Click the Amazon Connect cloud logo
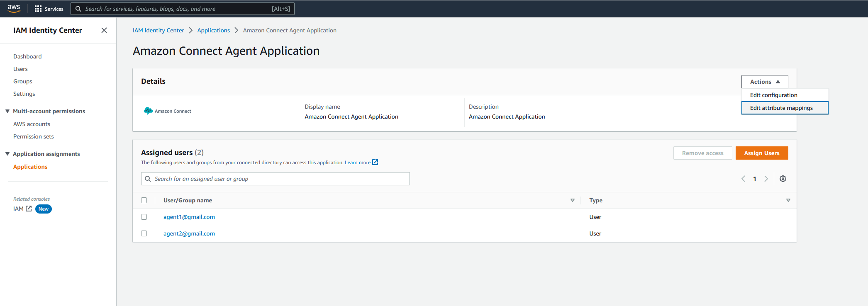 (x=148, y=111)
